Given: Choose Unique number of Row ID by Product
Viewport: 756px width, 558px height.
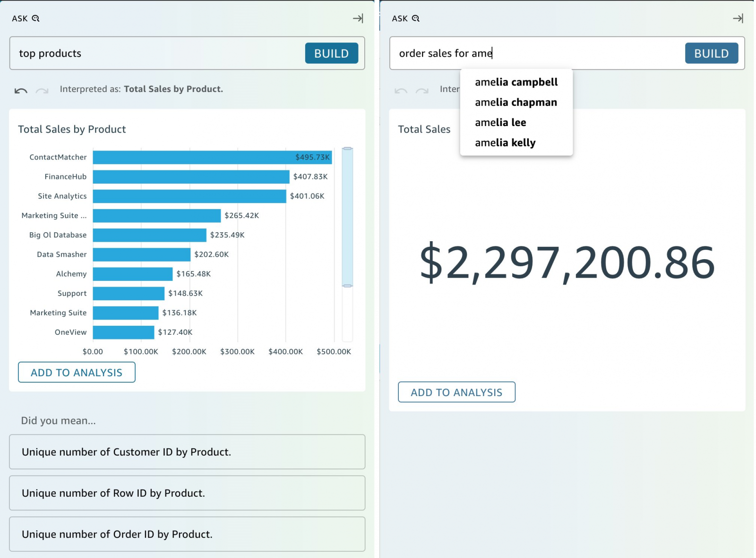Looking at the screenshot, I should pos(187,493).
